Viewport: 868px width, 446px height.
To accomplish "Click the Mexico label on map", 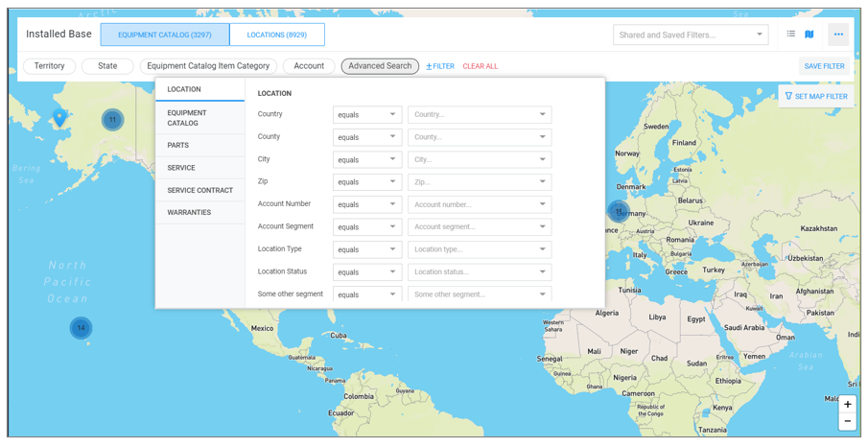I will pos(262,328).
